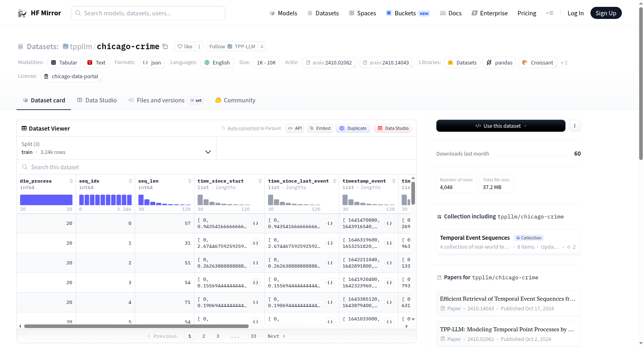This screenshot has width=644, height=347.
Task: Open the Files and versions tab
Action: tap(165, 100)
